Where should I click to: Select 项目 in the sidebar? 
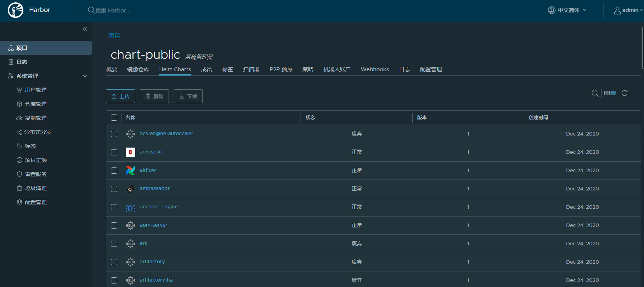(46, 48)
